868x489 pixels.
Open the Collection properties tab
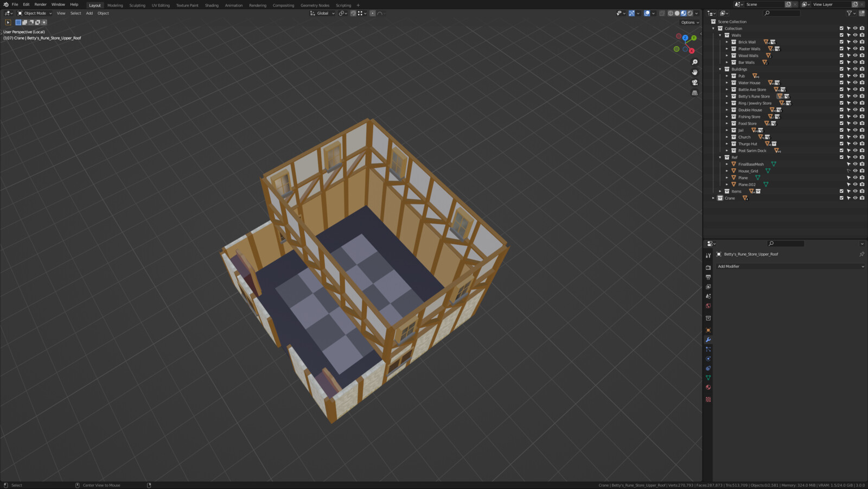click(708, 318)
